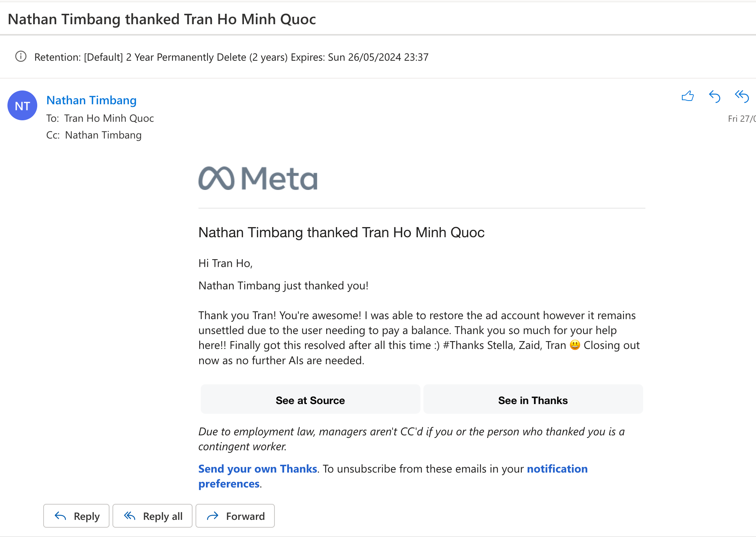Screen dimensions: 756x537
Task: Open the Send your own Thanks link
Action: [257, 468]
